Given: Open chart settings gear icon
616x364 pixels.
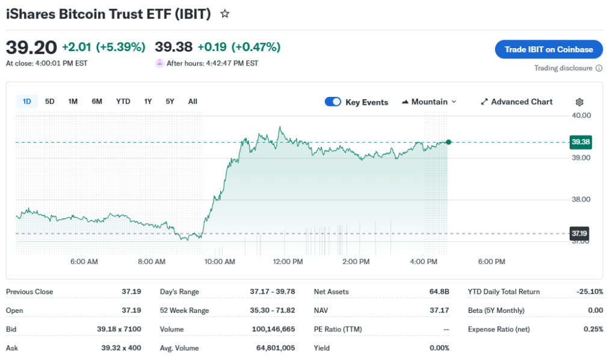Looking at the screenshot, I should 579,102.
